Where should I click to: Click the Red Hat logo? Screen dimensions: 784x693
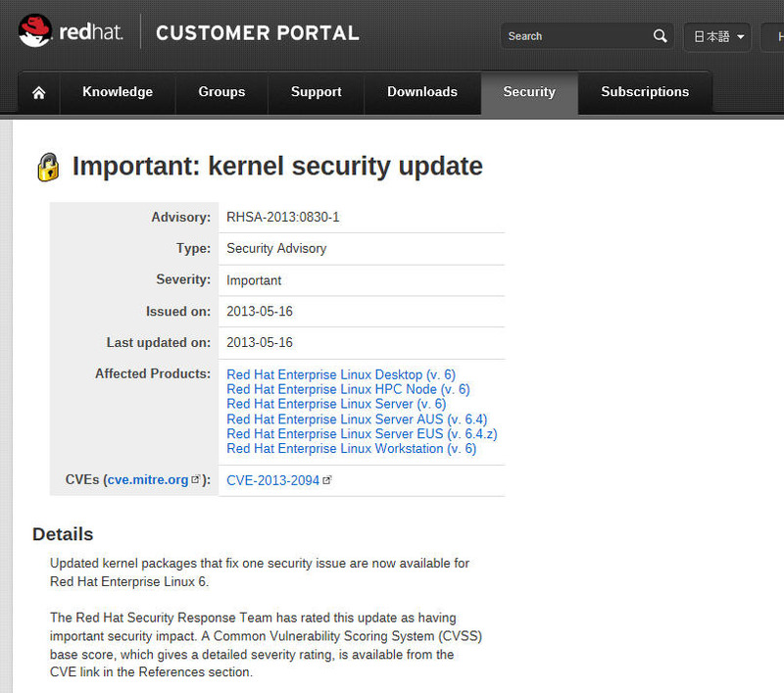point(71,32)
